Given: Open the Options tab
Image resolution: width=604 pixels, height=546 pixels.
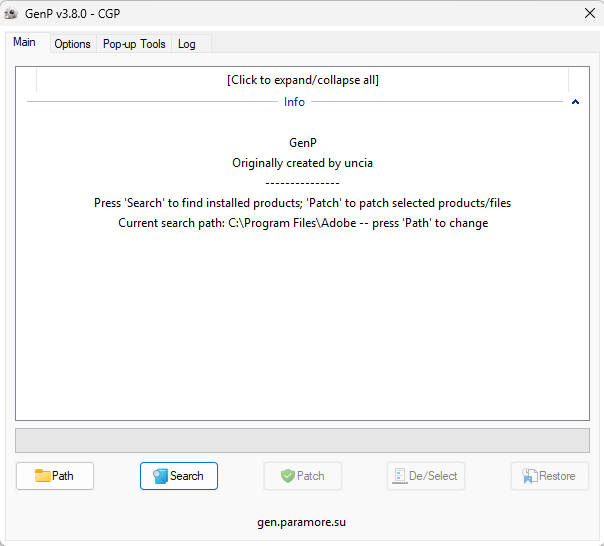Looking at the screenshot, I should [72, 44].
